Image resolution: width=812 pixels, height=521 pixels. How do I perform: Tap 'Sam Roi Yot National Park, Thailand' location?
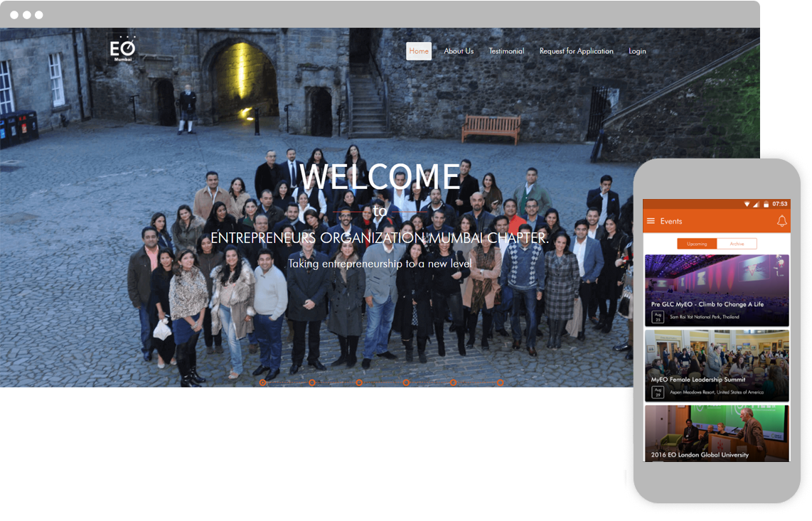pos(705,317)
